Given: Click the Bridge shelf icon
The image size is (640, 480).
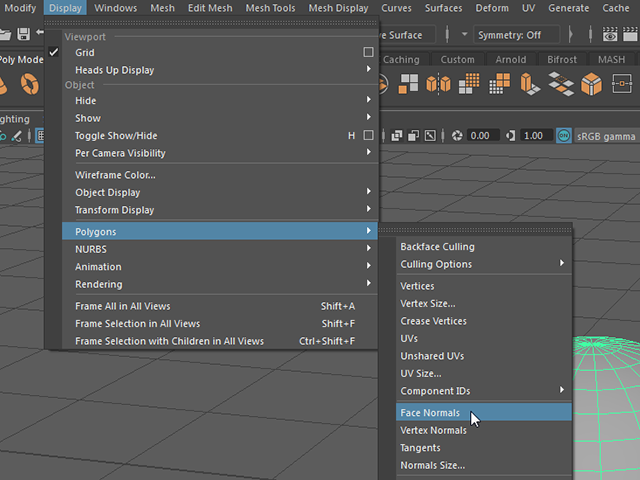Looking at the screenshot, I should tap(561, 84).
